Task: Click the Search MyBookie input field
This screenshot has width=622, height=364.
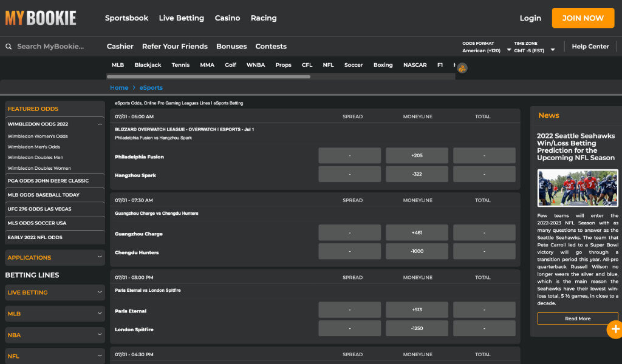Action: (50, 46)
